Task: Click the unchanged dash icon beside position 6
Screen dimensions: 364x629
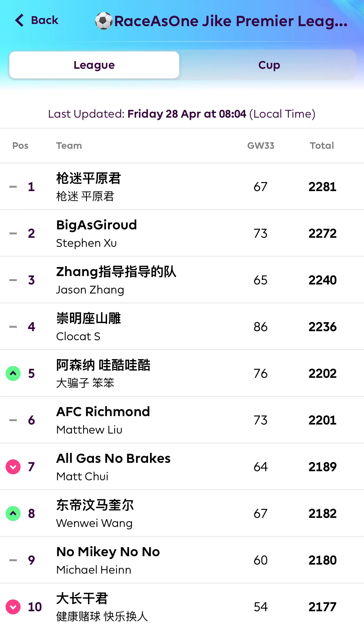Action: (13, 420)
